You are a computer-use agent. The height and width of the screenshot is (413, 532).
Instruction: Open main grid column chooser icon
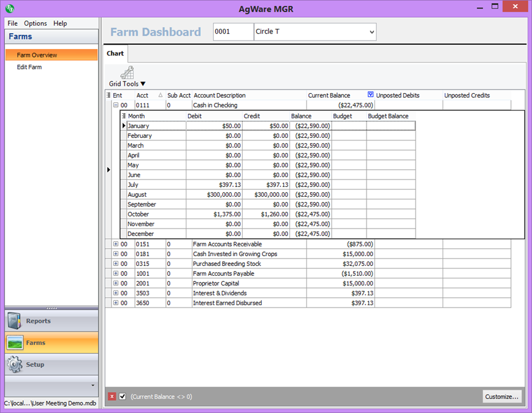pos(108,96)
